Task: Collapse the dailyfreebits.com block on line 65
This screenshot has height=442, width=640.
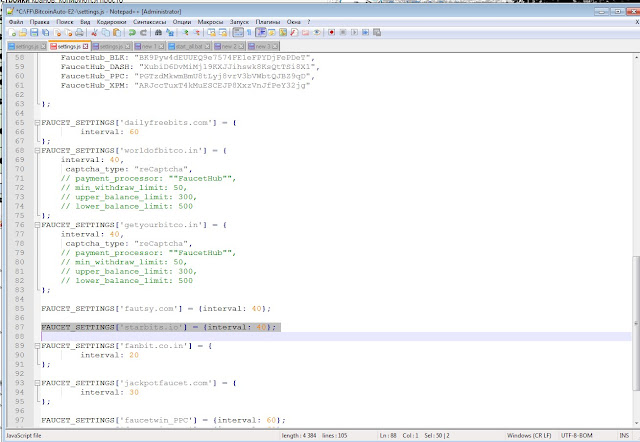Action: 37,122
